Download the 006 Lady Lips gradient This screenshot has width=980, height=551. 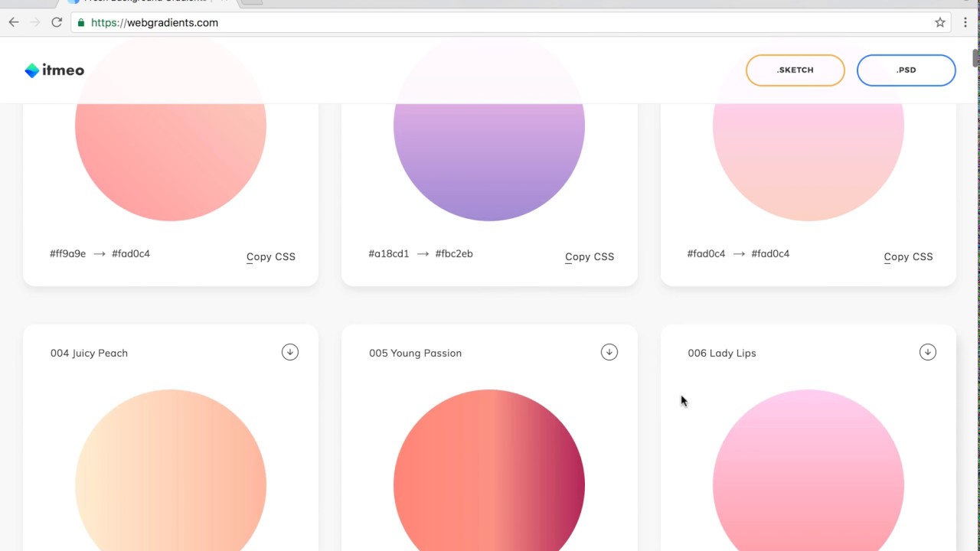tap(927, 352)
